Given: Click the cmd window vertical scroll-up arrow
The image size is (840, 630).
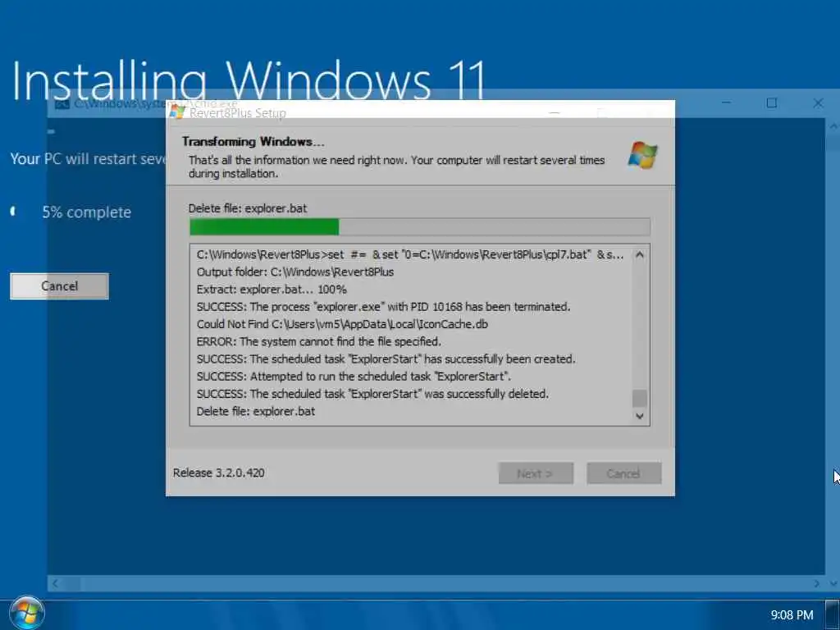Looking at the screenshot, I should coord(833,126).
